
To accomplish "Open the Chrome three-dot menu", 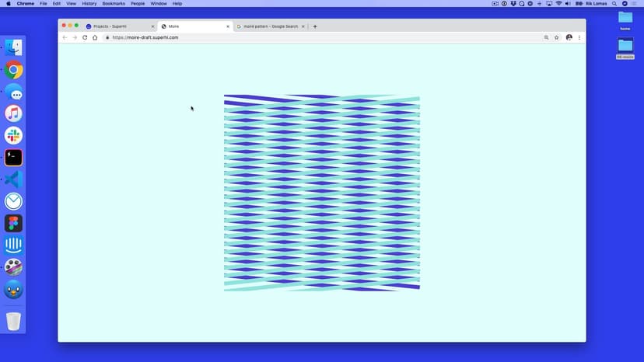I will tap(579, 37).
